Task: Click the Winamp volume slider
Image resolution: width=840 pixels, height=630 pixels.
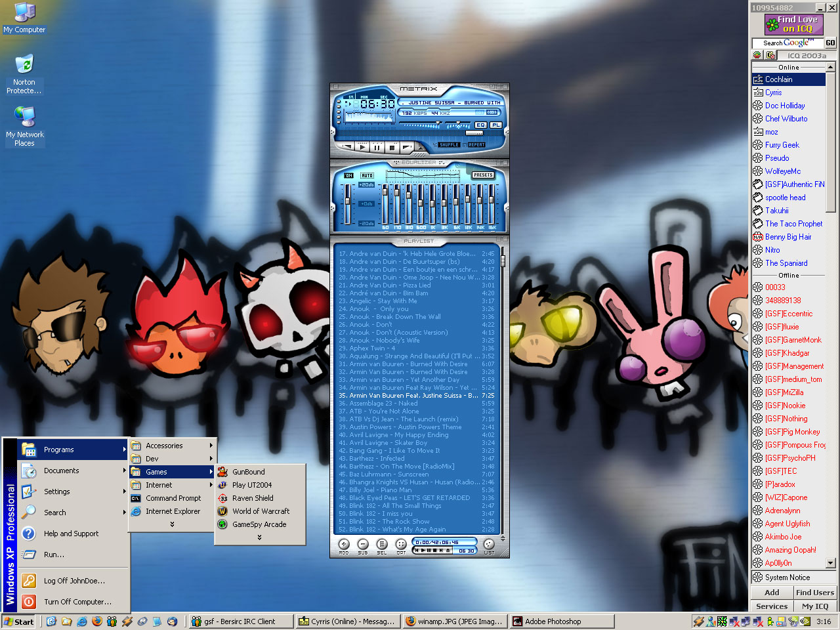Action: pos(420,123)
